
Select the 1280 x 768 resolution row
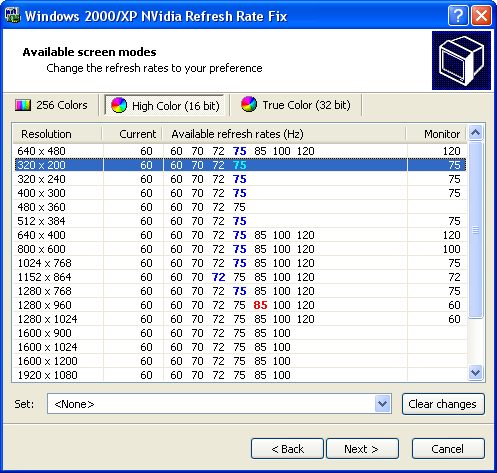pos(240,291)
